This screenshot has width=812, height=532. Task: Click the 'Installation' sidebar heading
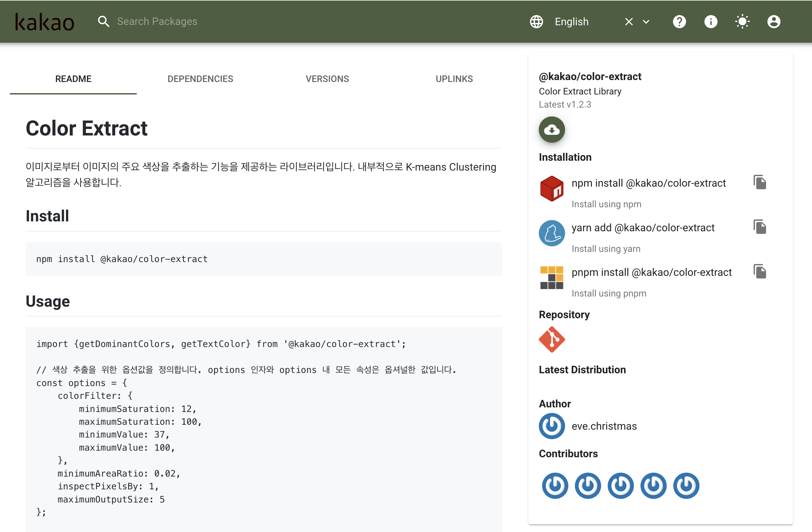[x=565, y=157]
